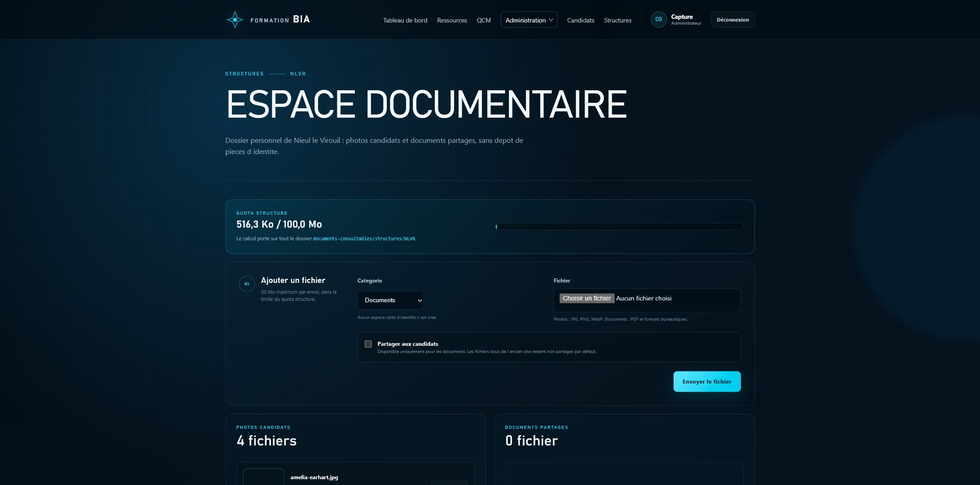Click the 01 step number badge

click(247, 284)
